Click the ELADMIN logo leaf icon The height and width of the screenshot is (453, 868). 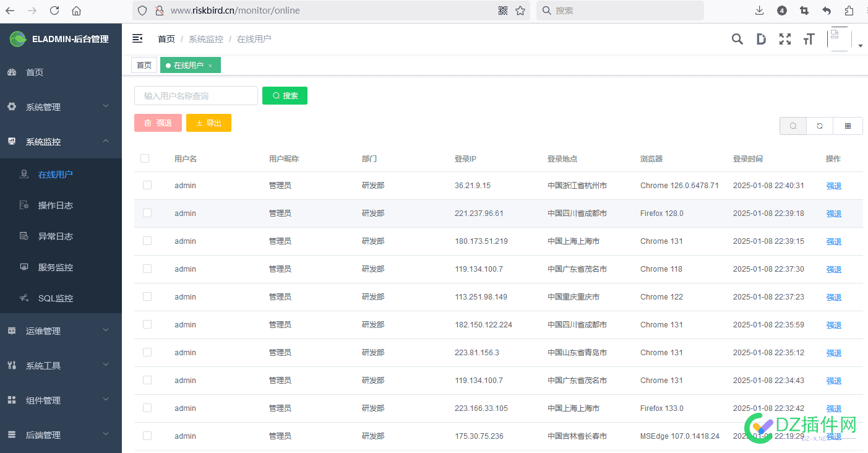18,38
